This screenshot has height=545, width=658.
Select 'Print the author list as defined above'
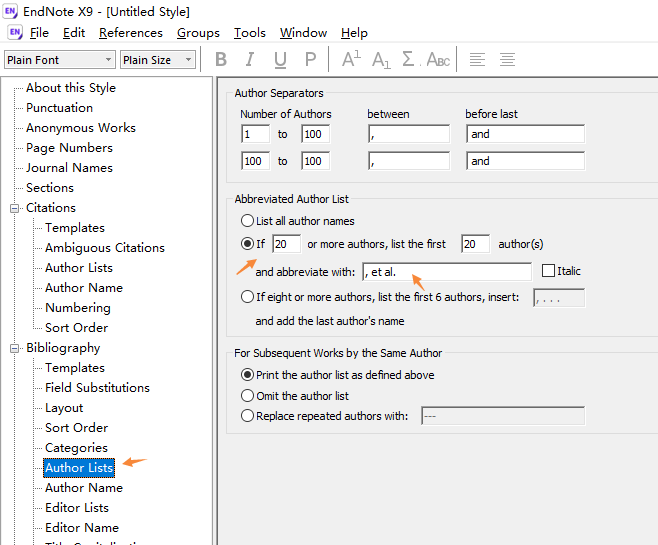(x=247, y=375)
